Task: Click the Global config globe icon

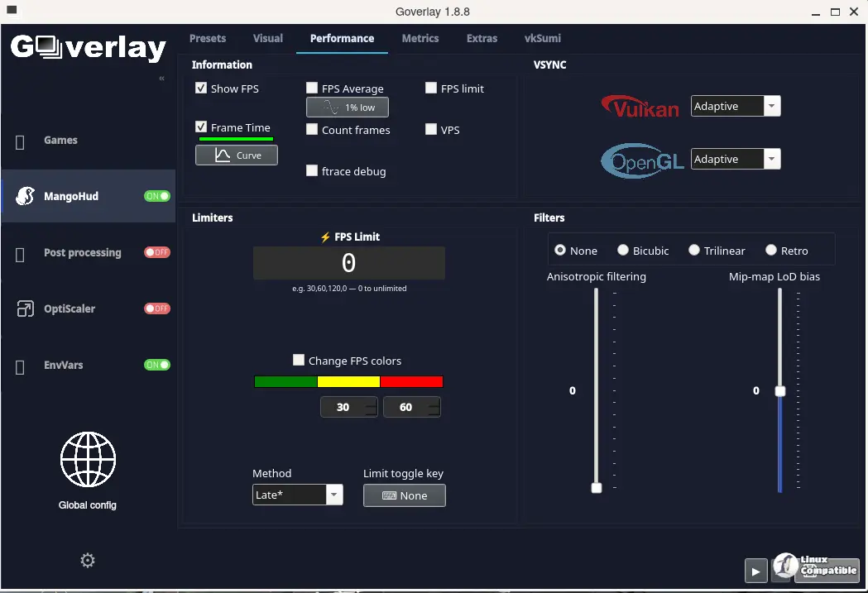Action: point(88,459)
